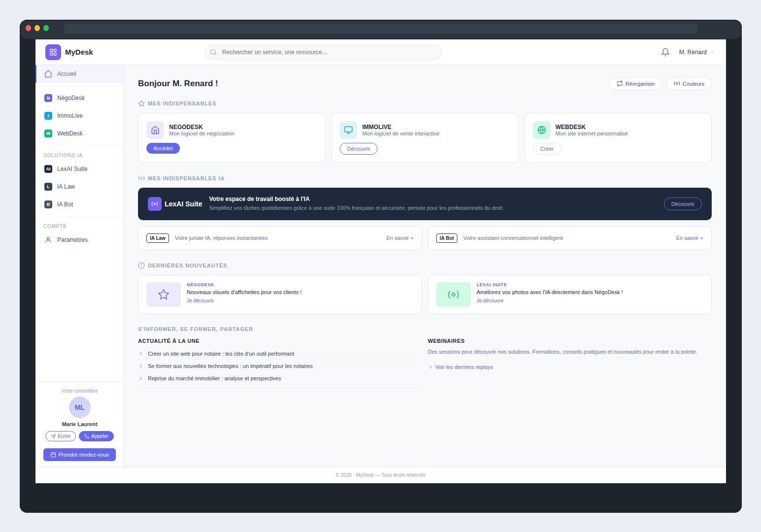Click the star icon beside Mes Indispensables
761x532 pixels.
[x=141, y=103]
